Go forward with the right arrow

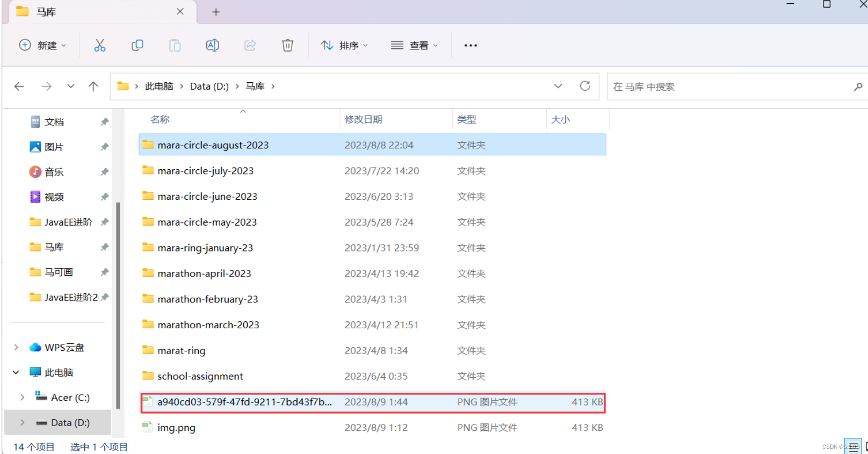coord(47,86)
